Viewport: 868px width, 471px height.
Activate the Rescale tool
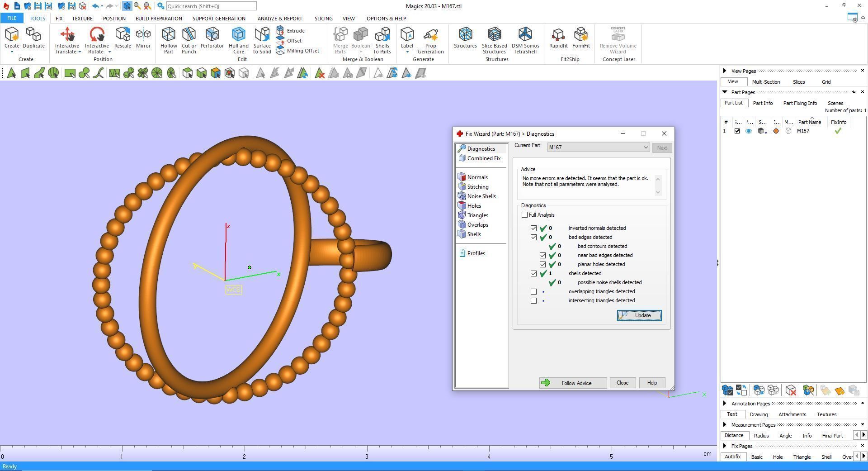[x=123, y=38]
